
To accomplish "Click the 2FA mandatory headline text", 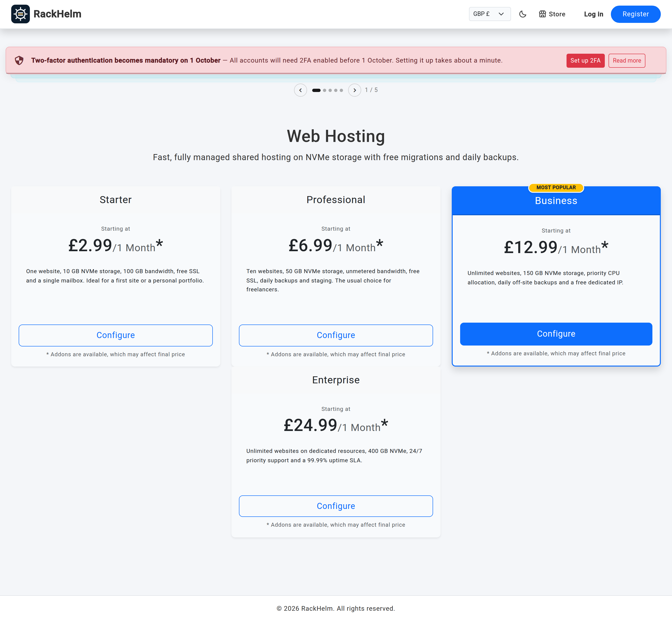I will point(126,60).
